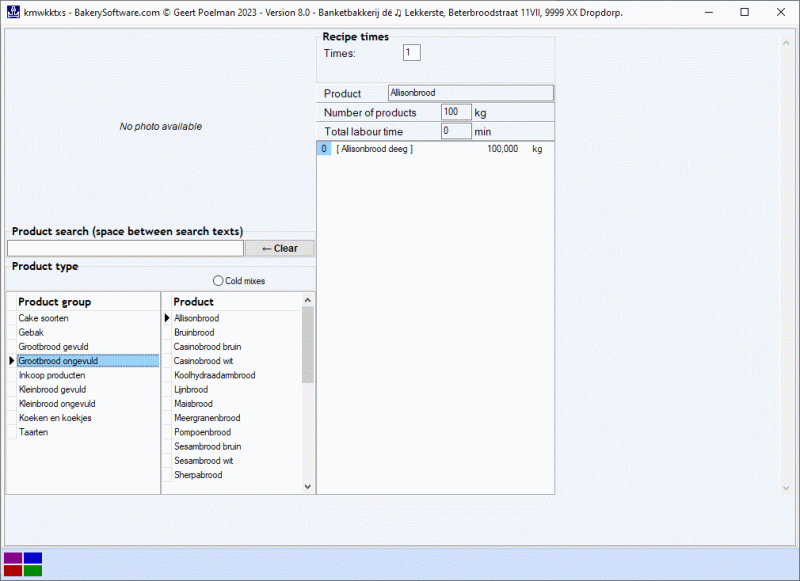Click the Number of products value field
This screenshot has height=581, width=800.
[x=454, y=112]
